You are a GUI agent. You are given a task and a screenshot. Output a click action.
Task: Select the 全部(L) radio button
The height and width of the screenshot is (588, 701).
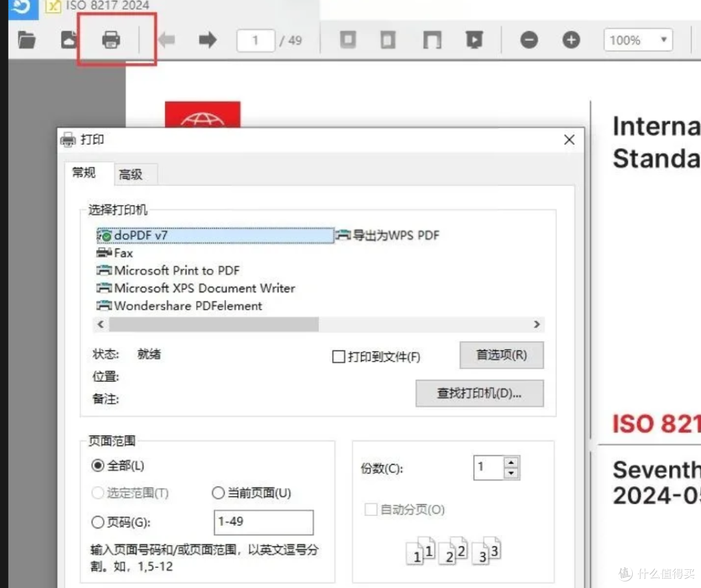pyautogui.click(x=98, y=466)
